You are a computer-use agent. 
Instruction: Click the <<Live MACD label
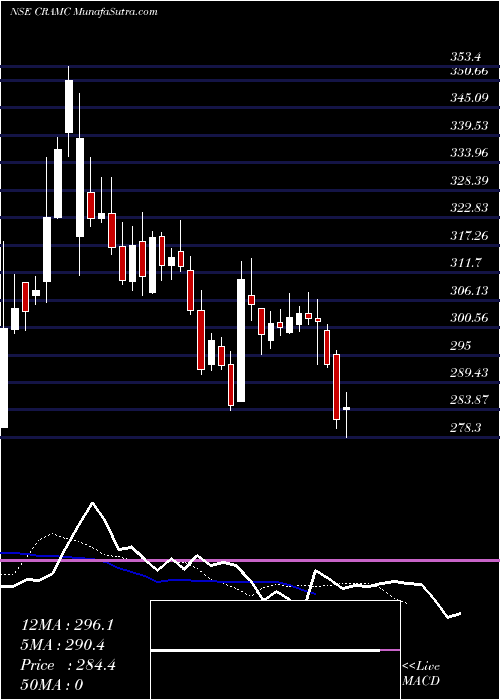[x=421, y=674]
